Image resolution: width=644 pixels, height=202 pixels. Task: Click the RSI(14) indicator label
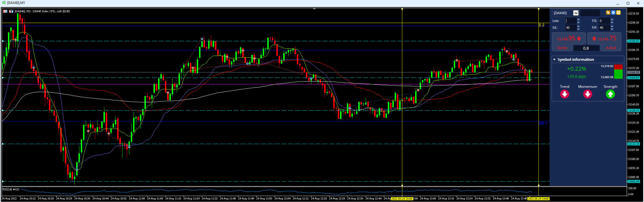click(11, 189)
